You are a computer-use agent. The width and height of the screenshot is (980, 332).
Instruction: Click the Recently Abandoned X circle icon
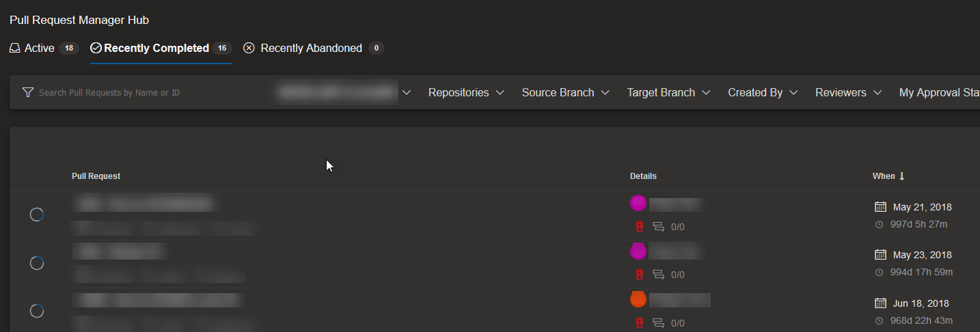[249, 48]
